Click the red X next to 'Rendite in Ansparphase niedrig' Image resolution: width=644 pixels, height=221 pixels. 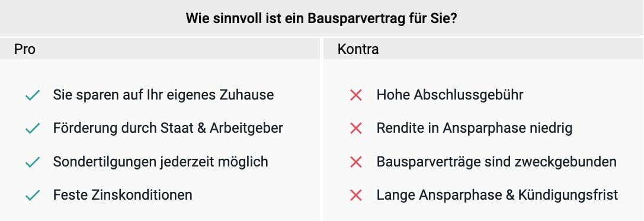(355, 129)
